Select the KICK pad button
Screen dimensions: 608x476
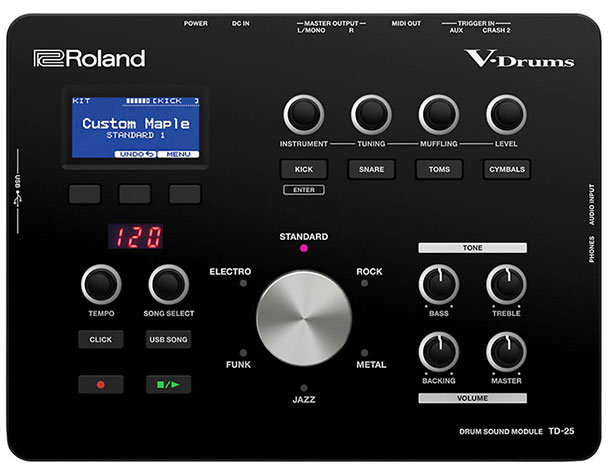point(304,169)
